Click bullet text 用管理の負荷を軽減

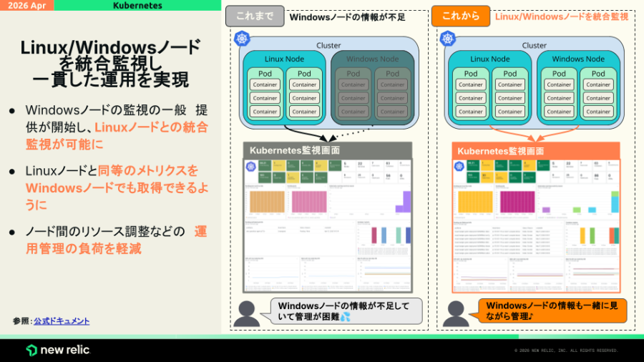(84, 249)
